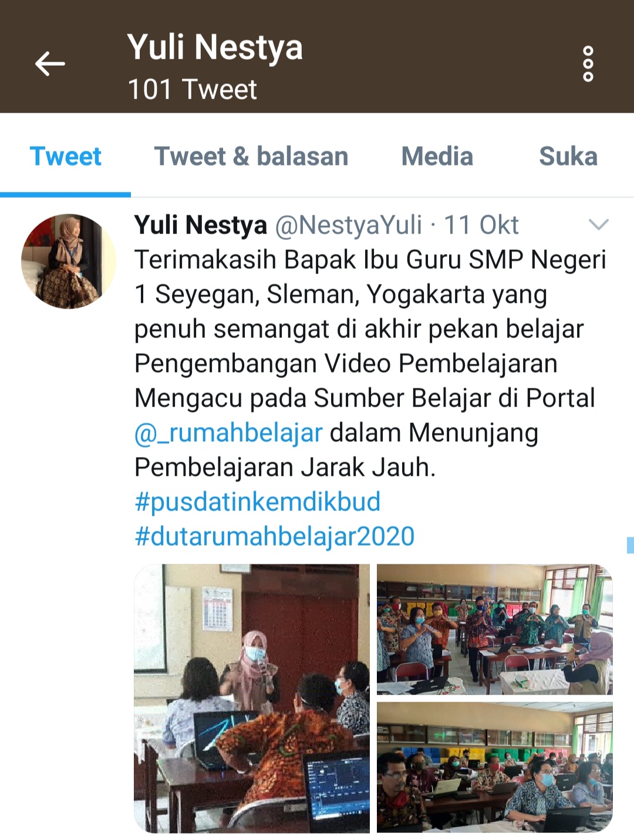This screenshot has width=634, height=840.
Task: Open the top-right photo of standing teachers
Action: 494,629
